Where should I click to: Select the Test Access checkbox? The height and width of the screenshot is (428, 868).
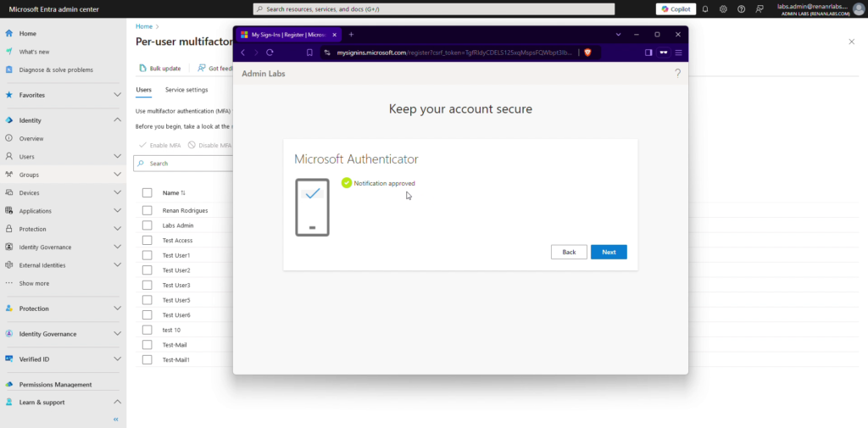[x=147, y=241]
